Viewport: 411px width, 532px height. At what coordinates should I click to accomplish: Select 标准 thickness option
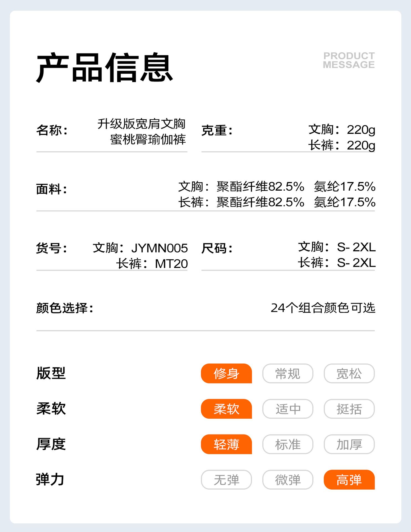pyautogui.click(x=288, y=444)
